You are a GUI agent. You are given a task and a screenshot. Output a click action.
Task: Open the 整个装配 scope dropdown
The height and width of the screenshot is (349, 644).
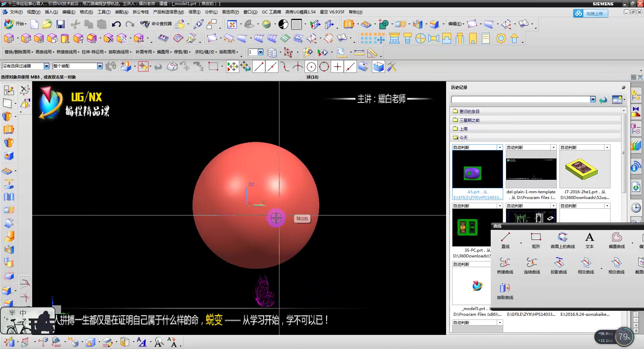coord(100,66)
